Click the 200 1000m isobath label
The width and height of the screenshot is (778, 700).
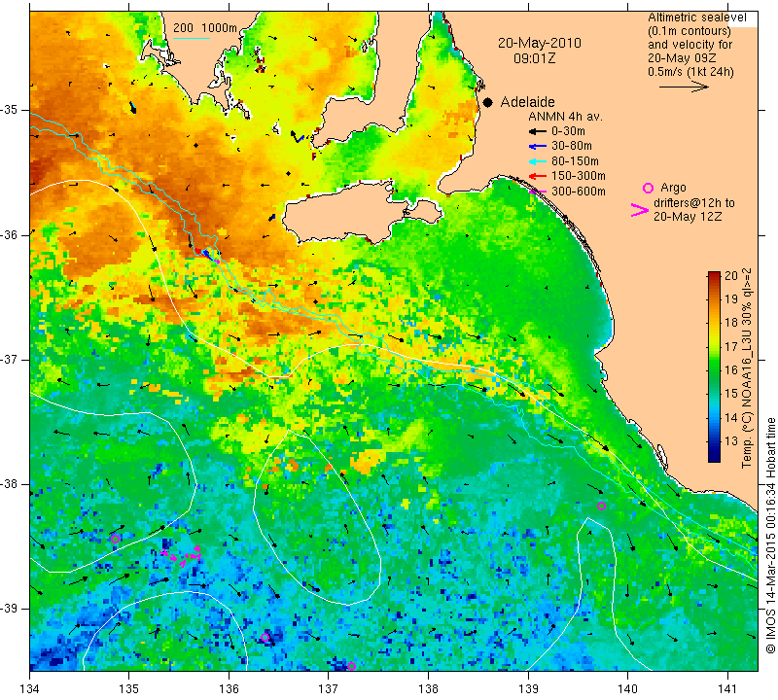205,28
